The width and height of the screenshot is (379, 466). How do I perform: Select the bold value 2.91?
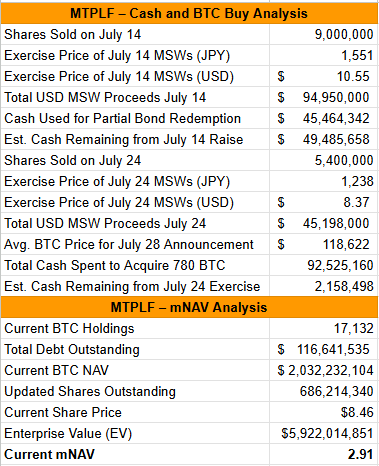point(360,455)
